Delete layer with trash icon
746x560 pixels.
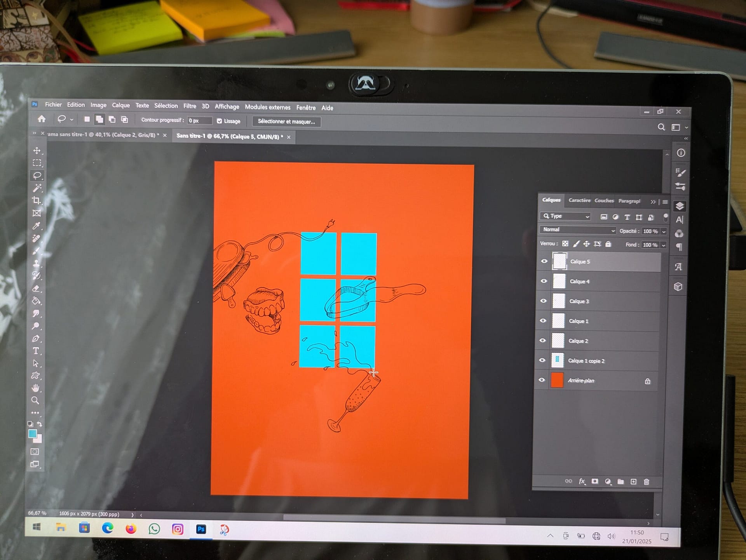point(647,482)
